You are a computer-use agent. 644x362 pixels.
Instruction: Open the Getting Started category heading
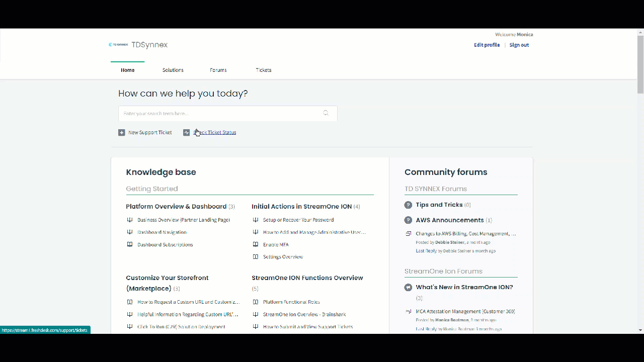click(152, 189)
